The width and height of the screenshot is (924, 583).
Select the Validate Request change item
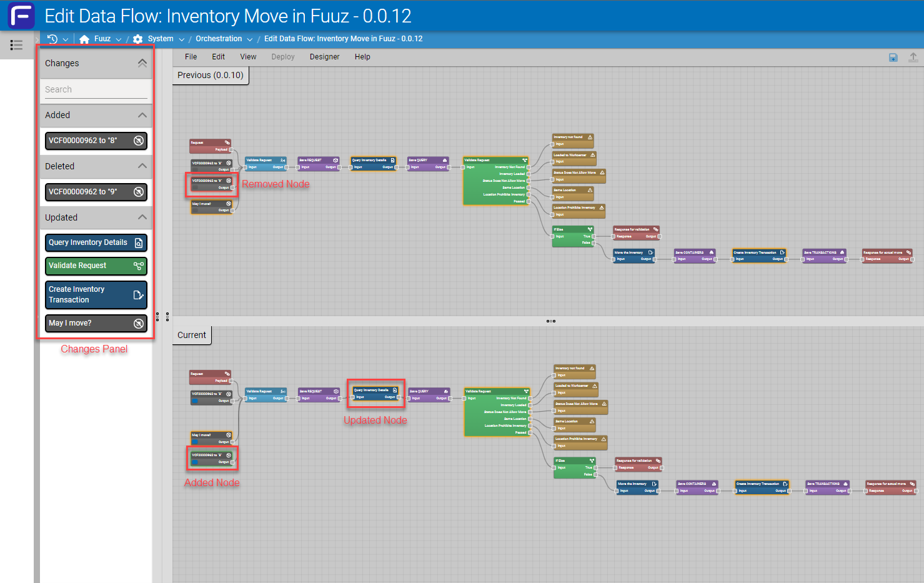click(x=96, y=266)
